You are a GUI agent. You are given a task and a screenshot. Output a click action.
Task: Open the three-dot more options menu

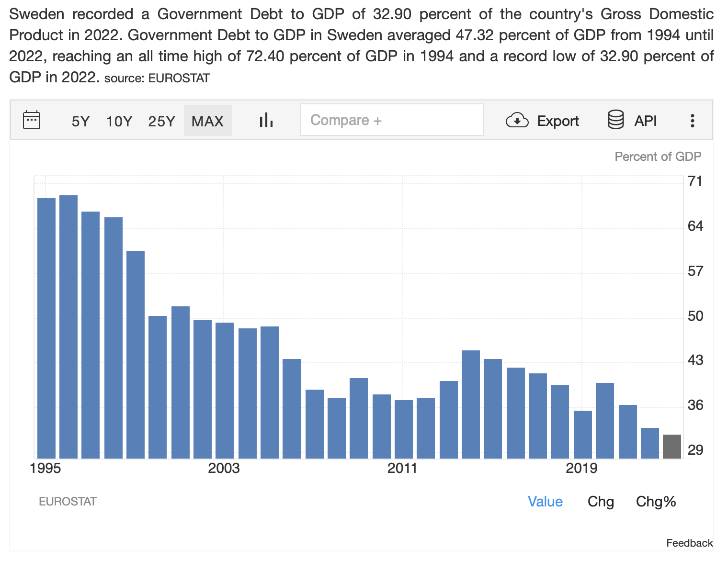pos(692,121)
